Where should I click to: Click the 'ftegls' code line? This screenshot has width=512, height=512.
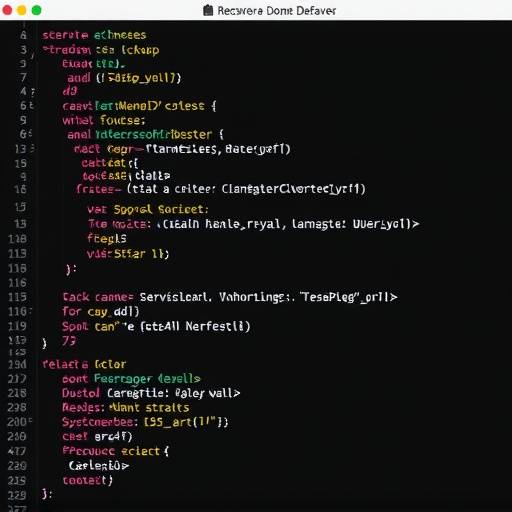coord(107,238)
